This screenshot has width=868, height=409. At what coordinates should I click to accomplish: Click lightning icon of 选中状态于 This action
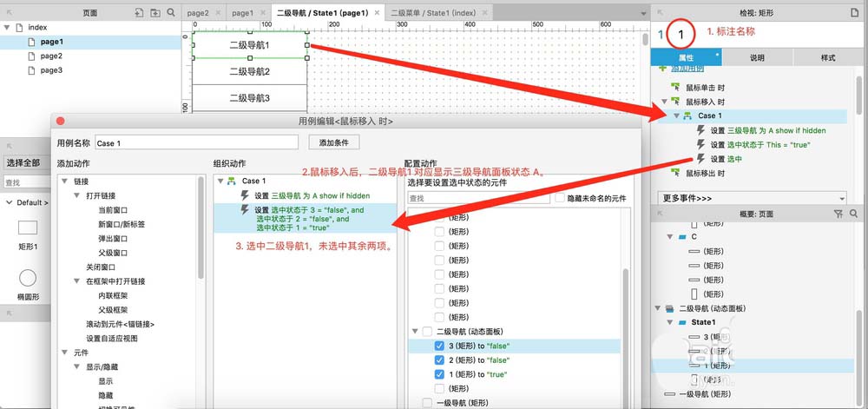pos(700,144)
